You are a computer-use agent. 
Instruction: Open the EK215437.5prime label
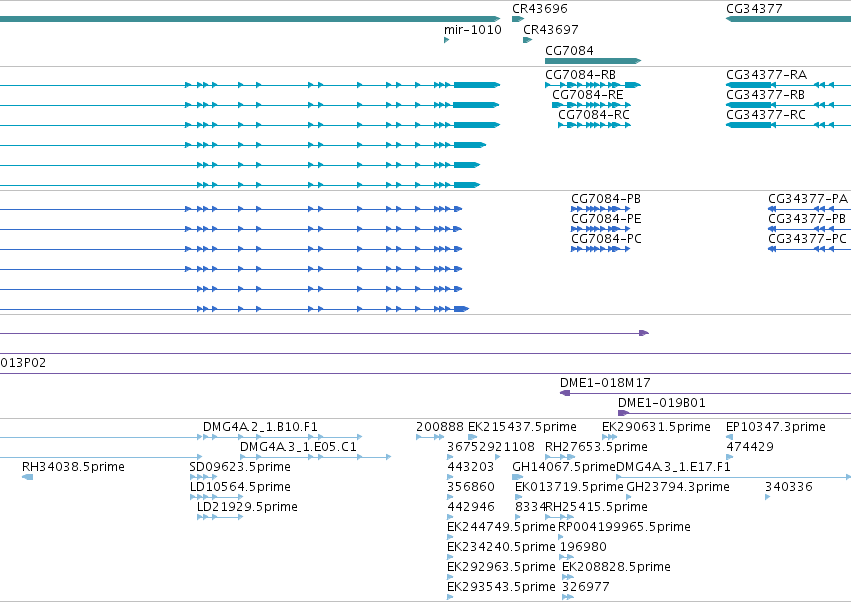coord(522,427)
